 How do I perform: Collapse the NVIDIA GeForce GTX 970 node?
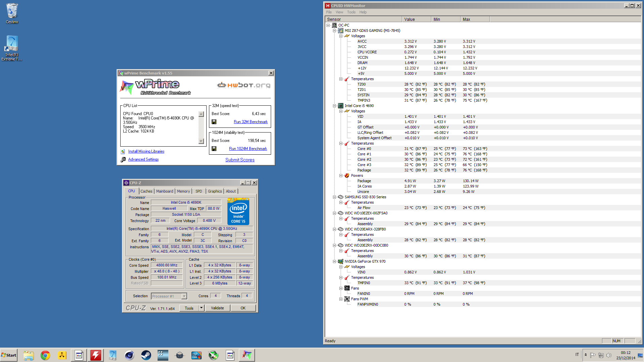[x=335, y=261]
